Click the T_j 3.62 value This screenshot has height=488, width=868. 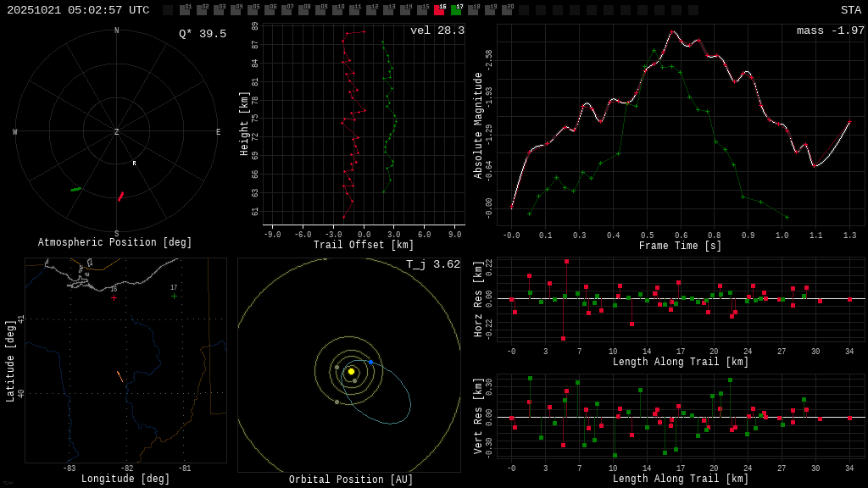pos(432,264)
